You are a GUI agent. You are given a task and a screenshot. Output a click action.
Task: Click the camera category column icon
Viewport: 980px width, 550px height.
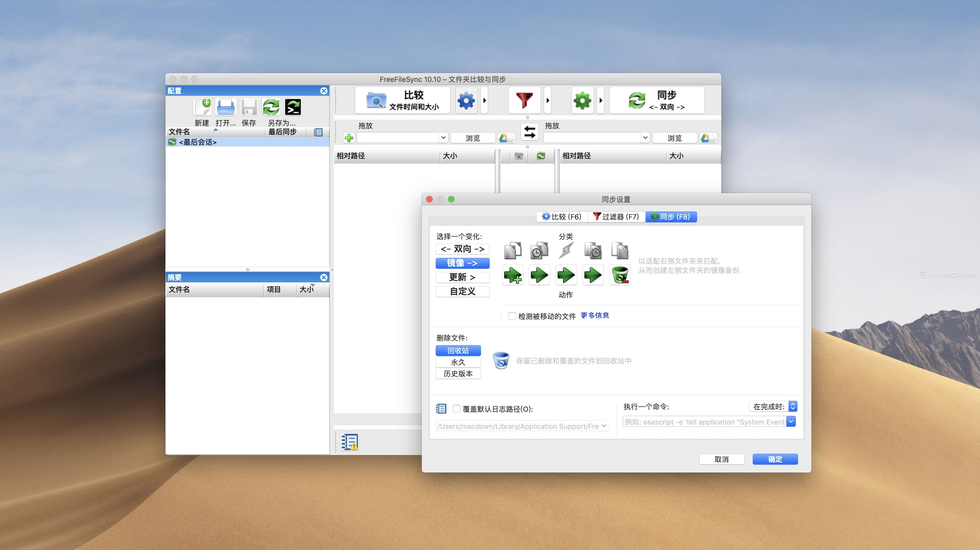(x=519, y=156)
